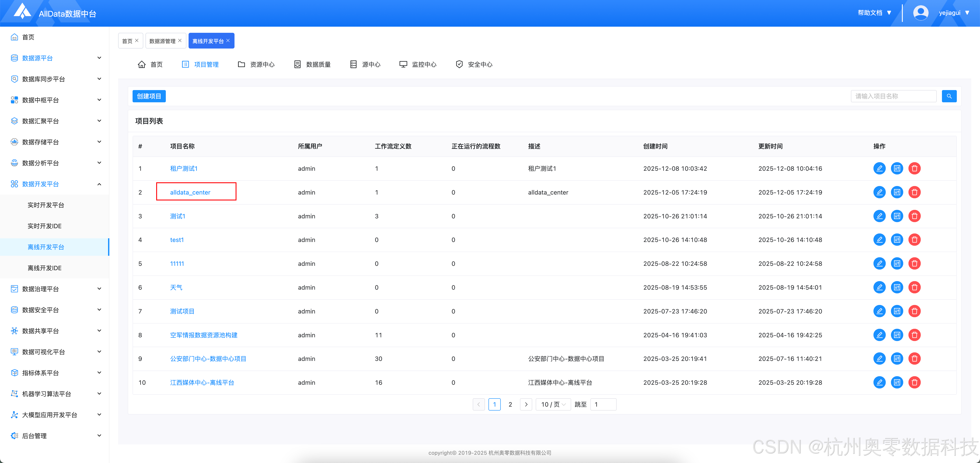The width and height of the screenshot is (980, 463).
Task: Delete the 租户测试1 project
Action: tap(914, 168)
